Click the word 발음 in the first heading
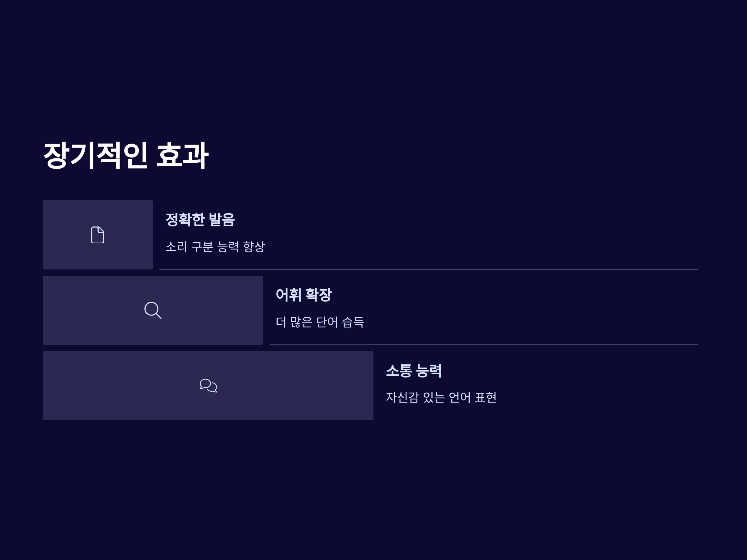 pyautogui.click(x=222, y=219)
